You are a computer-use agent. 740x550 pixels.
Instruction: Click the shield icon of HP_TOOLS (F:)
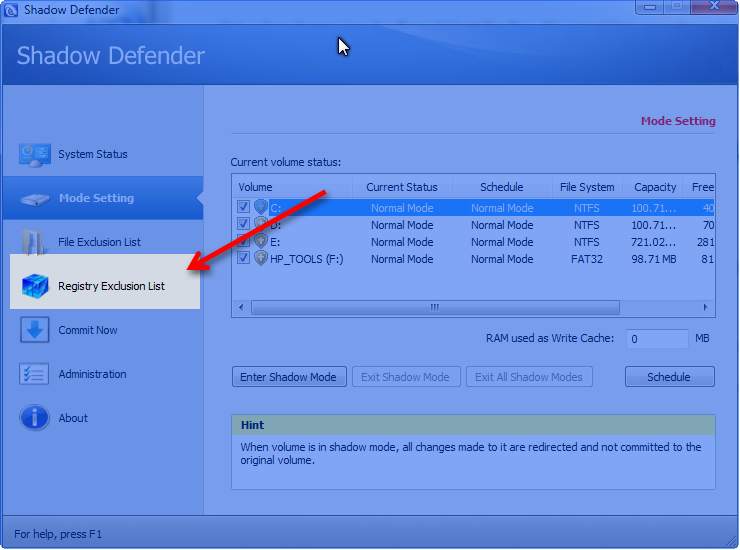pos(261,258)
